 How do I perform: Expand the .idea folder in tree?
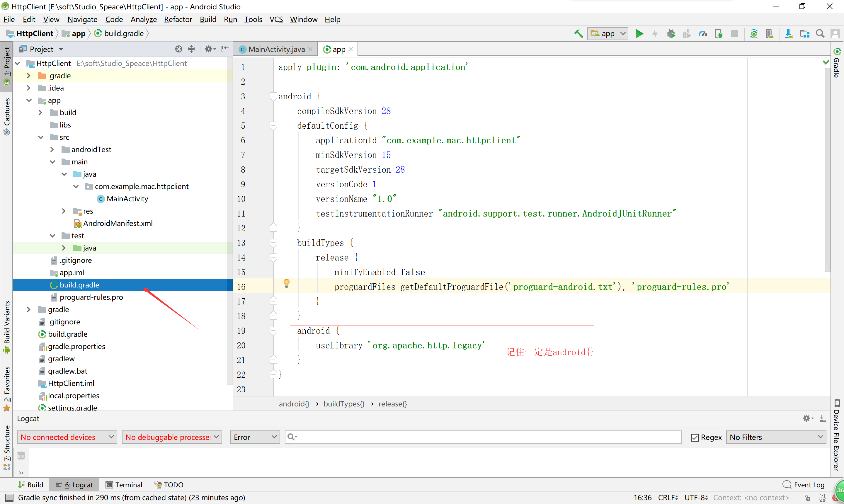pyautogui.click(x=28, y=88)
